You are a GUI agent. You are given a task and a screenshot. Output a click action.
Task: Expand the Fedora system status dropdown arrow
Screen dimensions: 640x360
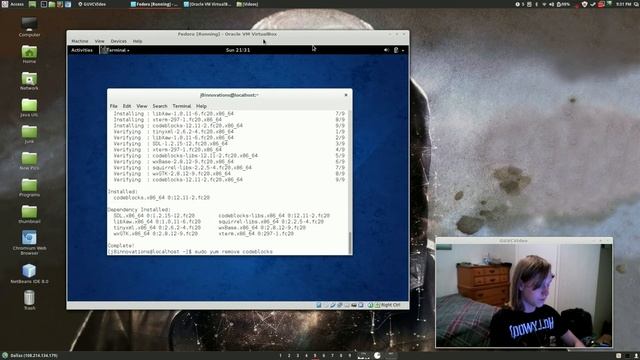(x=403, y=50)
